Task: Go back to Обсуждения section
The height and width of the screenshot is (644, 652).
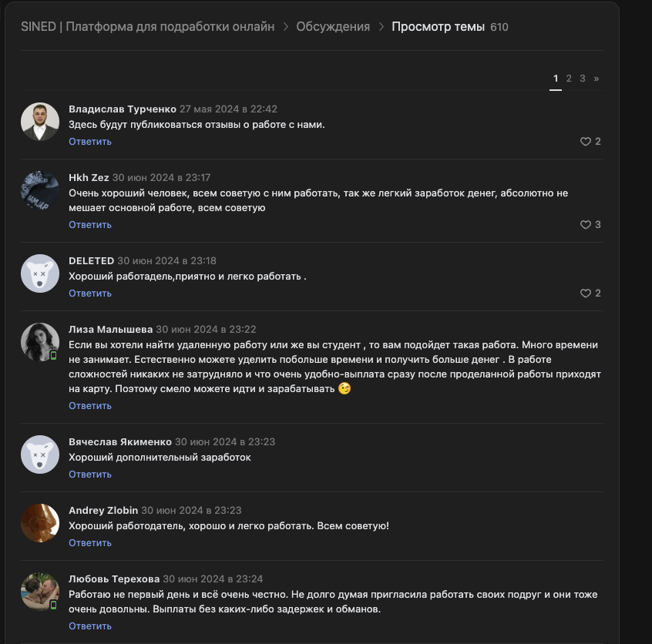Action: click(333, 26)
